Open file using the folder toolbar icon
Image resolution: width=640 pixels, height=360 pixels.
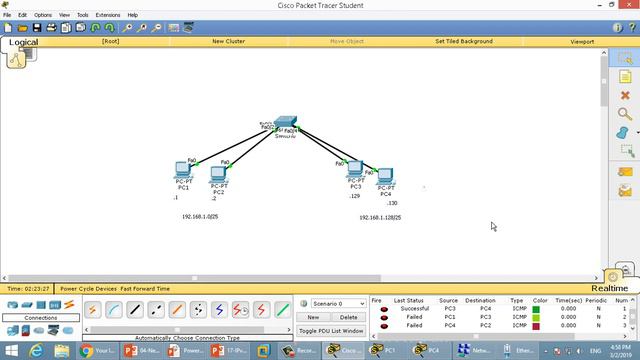tap(22, 28)
